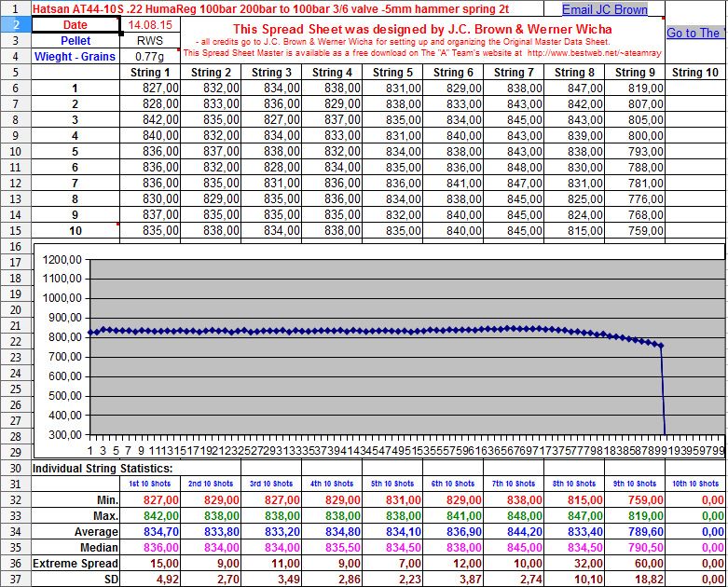Click the '5th 10 Shots' header
Viewport: 728px width, 587px height.
[392, 484]
